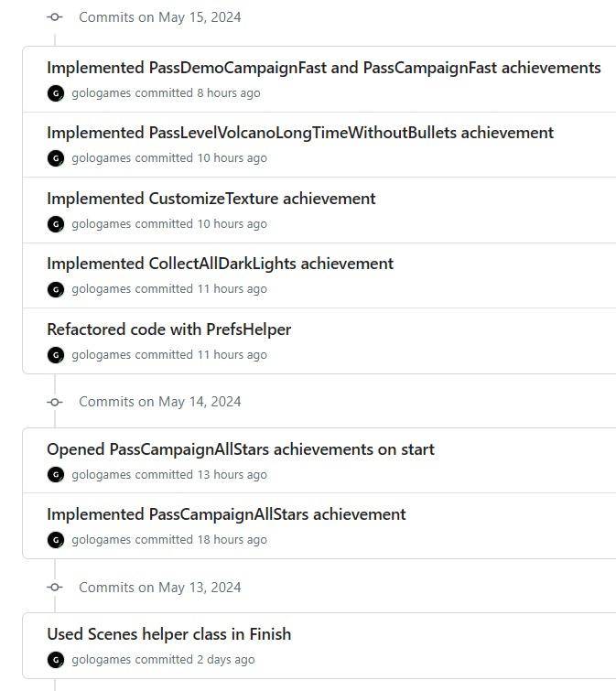This screenshot has height=691, width=616.
Task: Click commit marker icon for May 15, 2024
Action: click(x=55, y=17)
